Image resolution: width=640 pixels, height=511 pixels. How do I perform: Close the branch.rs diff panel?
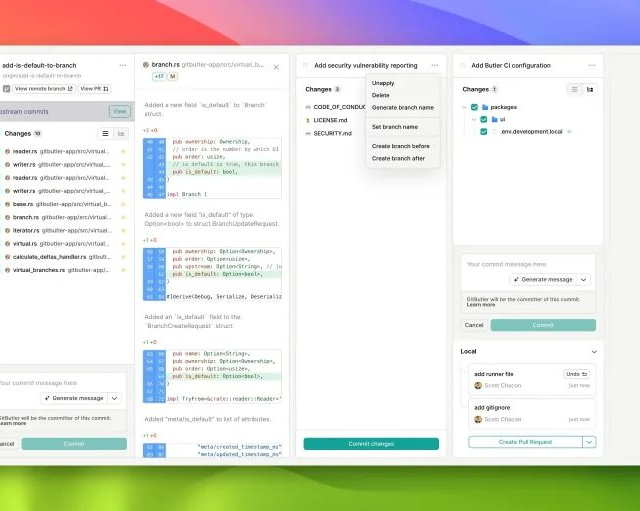click(x=276, y=66)
